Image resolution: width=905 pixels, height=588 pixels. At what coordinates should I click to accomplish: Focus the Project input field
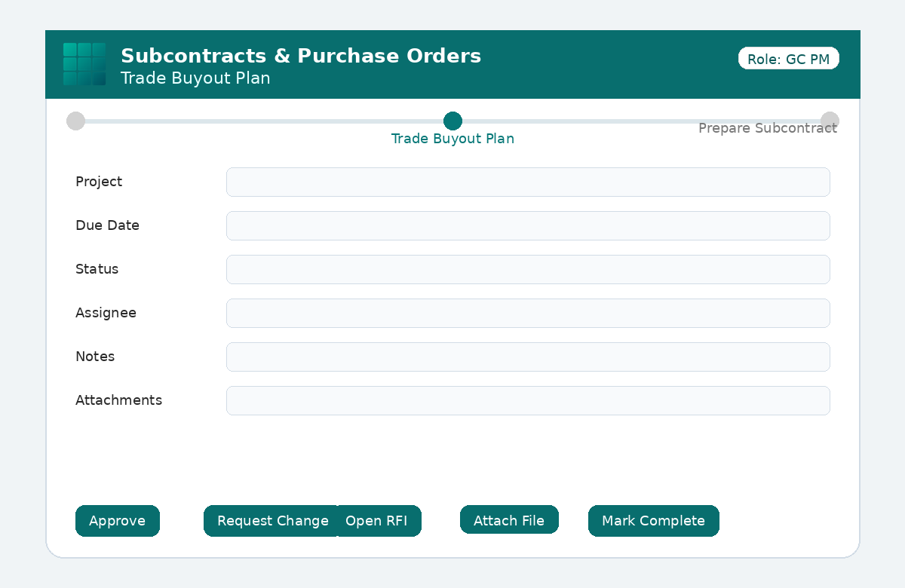(x=528, y=182)
